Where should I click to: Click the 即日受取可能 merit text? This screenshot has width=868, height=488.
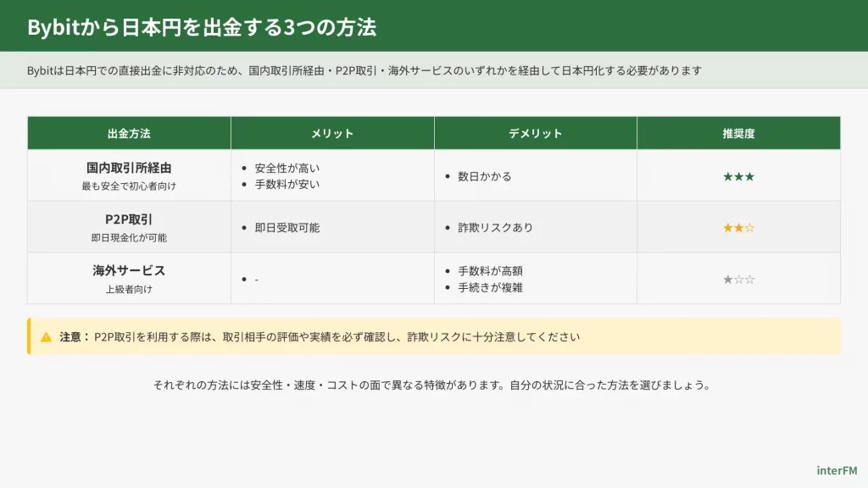pyautogui.click(x=287, y=227)
